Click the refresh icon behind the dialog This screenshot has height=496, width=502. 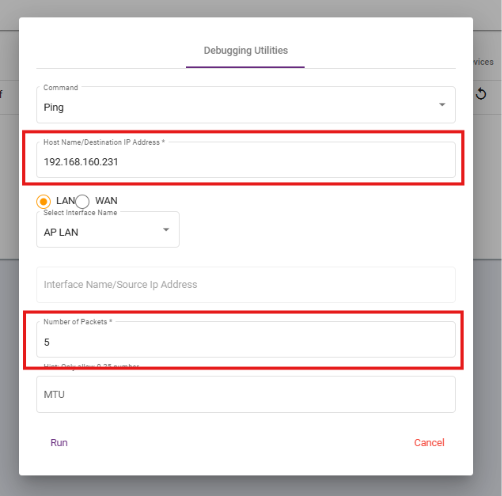point(481,94)
